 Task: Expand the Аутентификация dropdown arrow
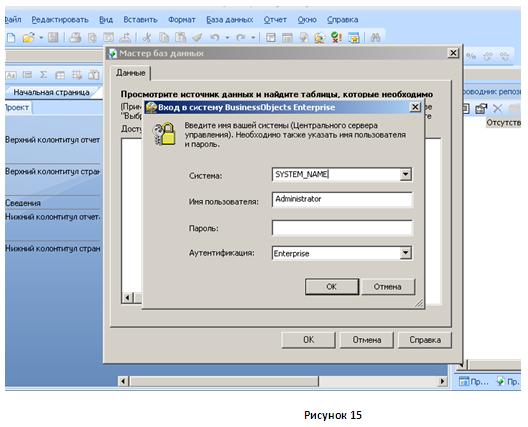pos(405,253)
